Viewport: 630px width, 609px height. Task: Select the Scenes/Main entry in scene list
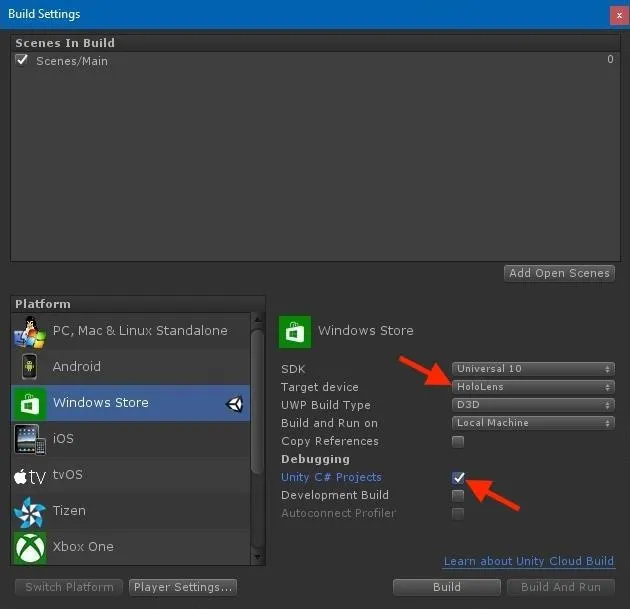tap(315, 61)
